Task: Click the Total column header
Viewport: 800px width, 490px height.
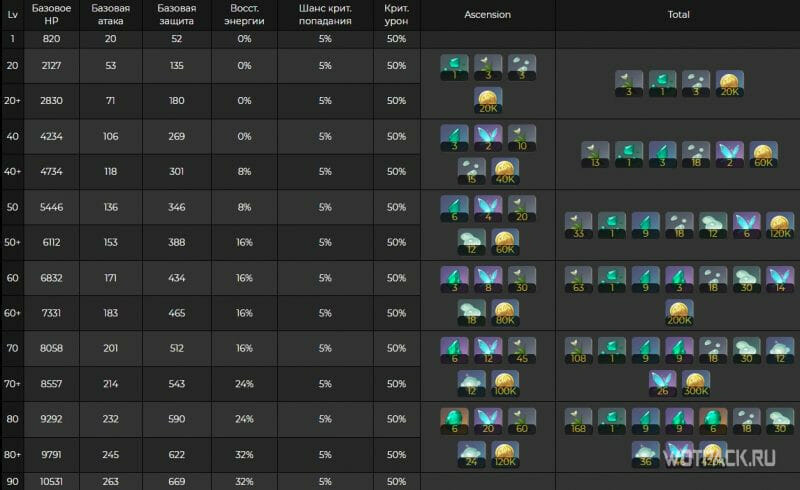Action: 679,15
